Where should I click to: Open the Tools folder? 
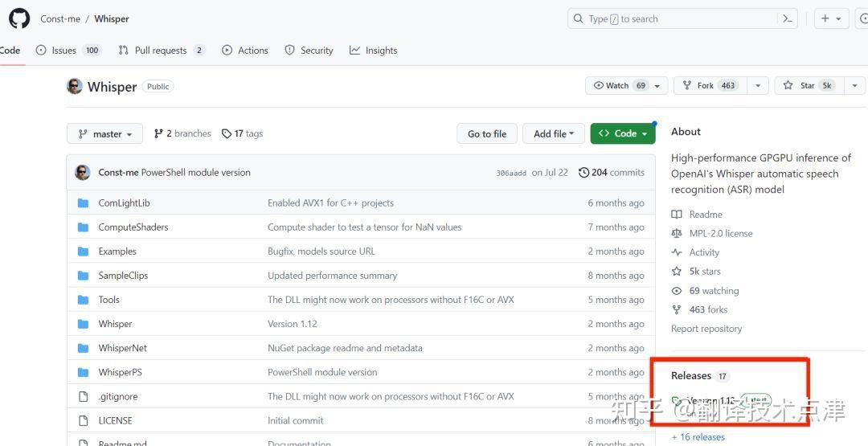[x=109, y=300]
